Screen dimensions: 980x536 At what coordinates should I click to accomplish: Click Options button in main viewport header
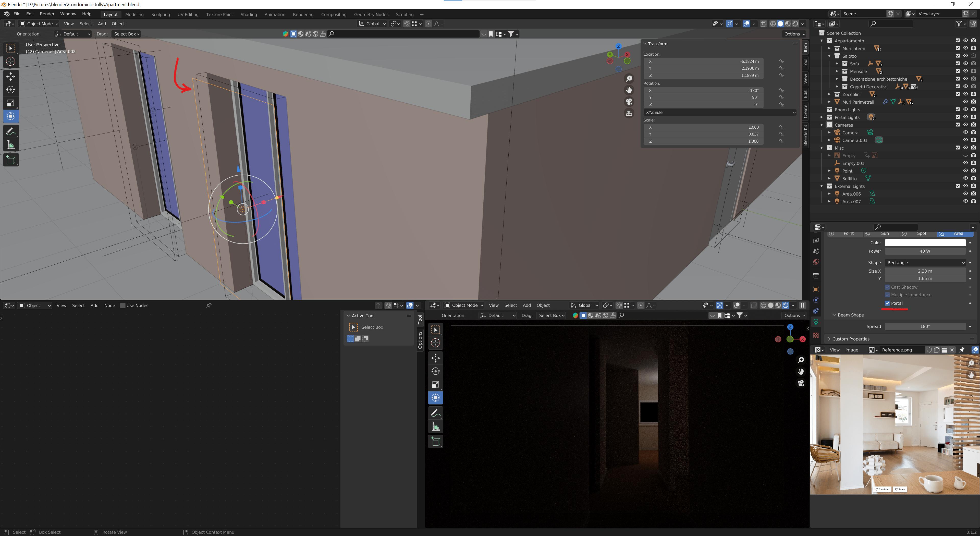click(x=794, y=34)
